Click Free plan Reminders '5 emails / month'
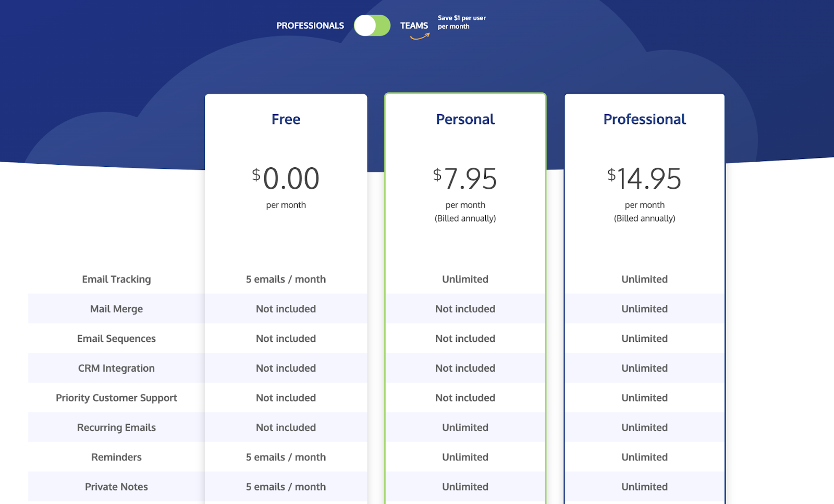 click(286, 457)
